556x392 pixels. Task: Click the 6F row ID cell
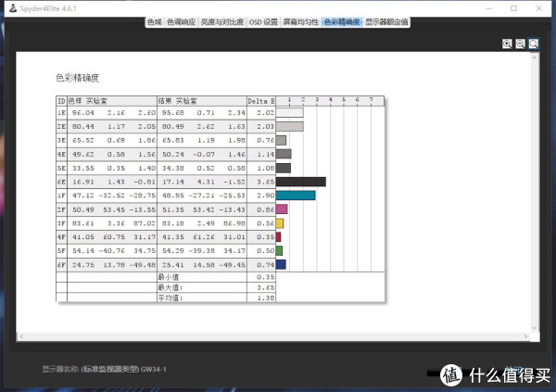61,265
